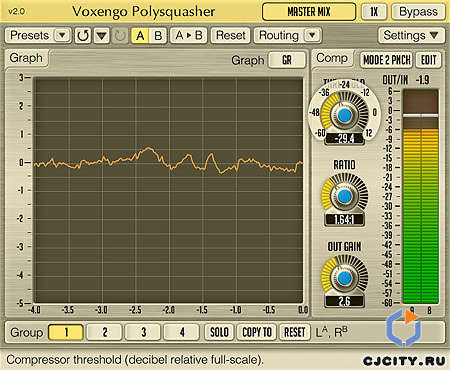450x370 pixels.
Task: Open the Settings menu
Action: (x=411, y=35)
